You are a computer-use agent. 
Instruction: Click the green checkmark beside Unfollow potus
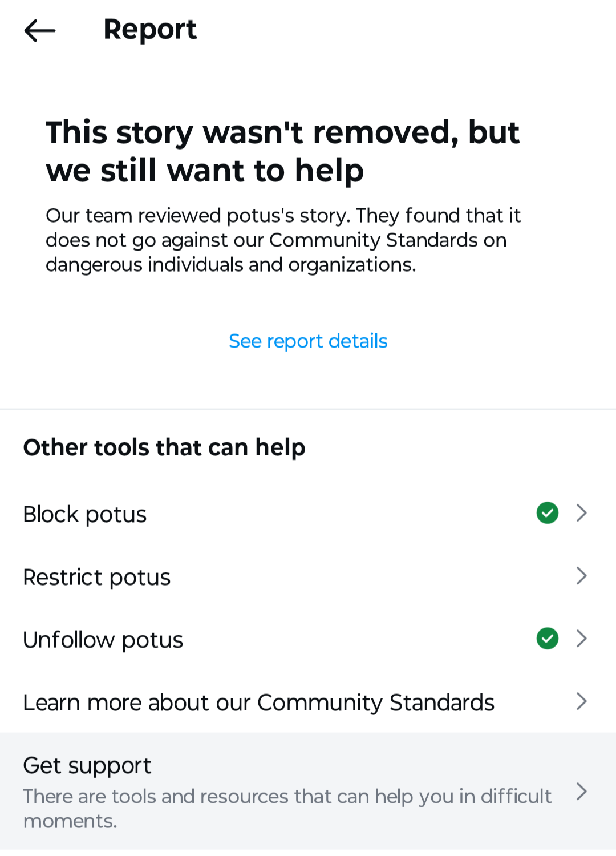click(x=547, y=638)
